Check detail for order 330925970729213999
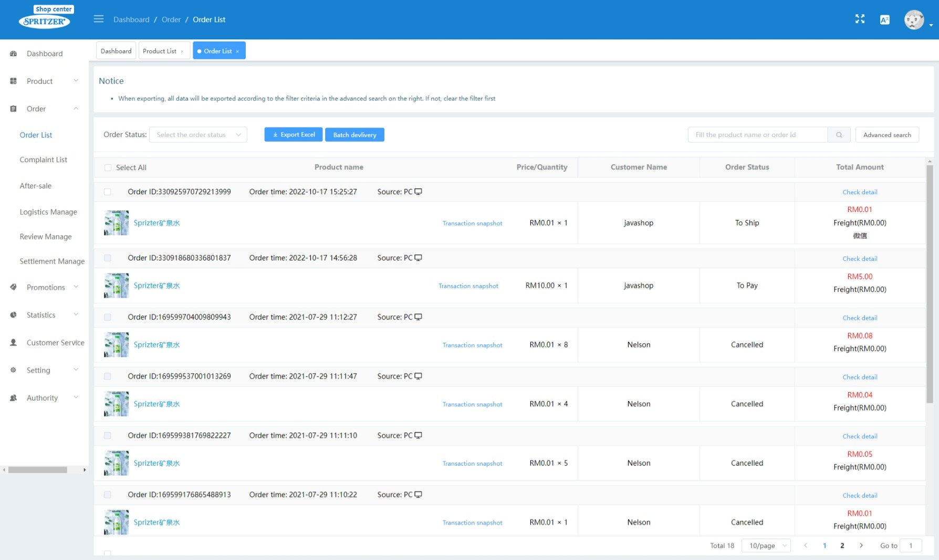Viewport: 939px width, 560px height. tap(860, 192)
